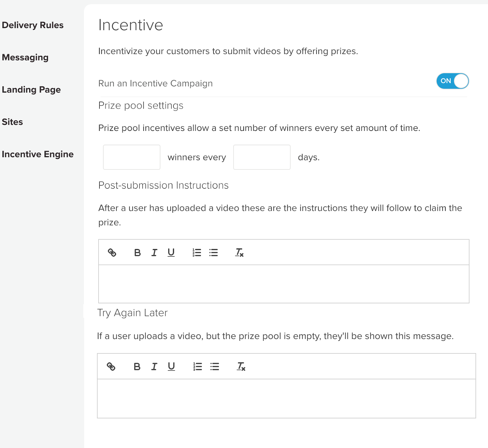Focus the days interval field

262,157
